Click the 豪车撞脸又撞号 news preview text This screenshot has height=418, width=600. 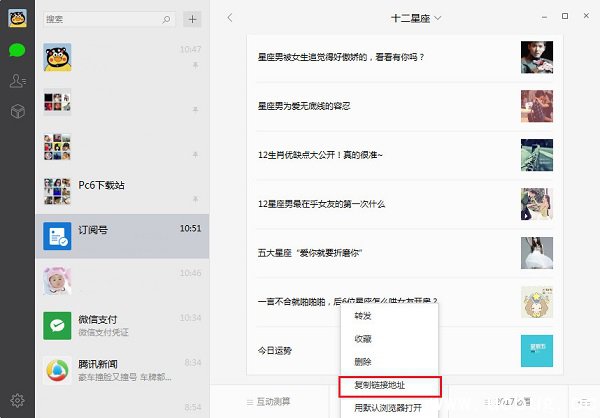point(125,377)
